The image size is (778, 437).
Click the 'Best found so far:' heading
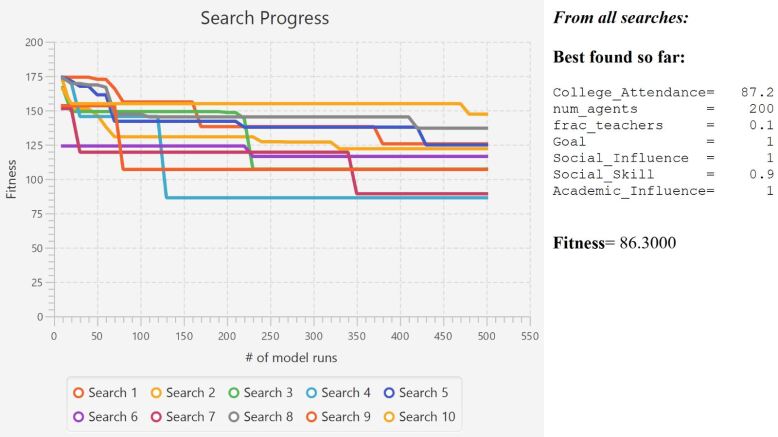click(618, 56)
